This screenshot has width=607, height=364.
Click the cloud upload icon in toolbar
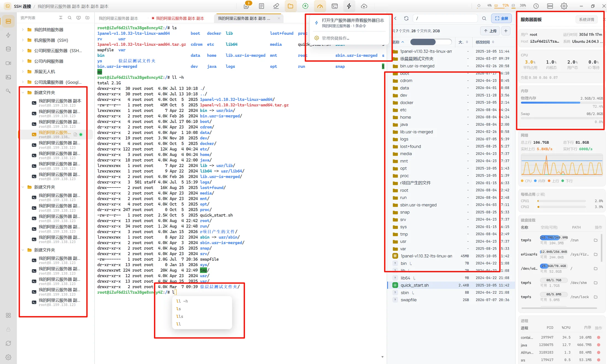[x=364, y=6]
